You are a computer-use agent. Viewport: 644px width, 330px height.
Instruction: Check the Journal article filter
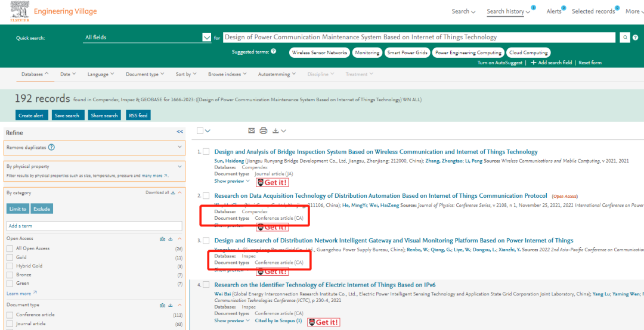(x=10, y=324)
